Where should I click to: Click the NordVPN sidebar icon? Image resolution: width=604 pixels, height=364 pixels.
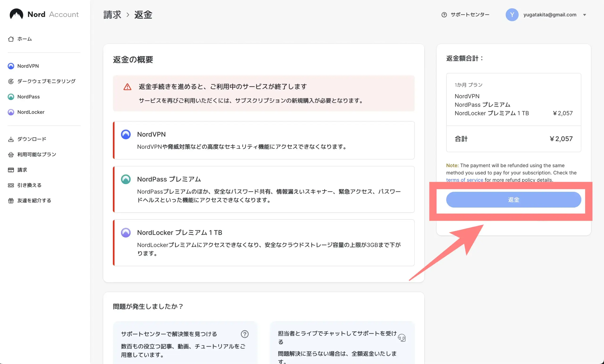pos(11,66)
